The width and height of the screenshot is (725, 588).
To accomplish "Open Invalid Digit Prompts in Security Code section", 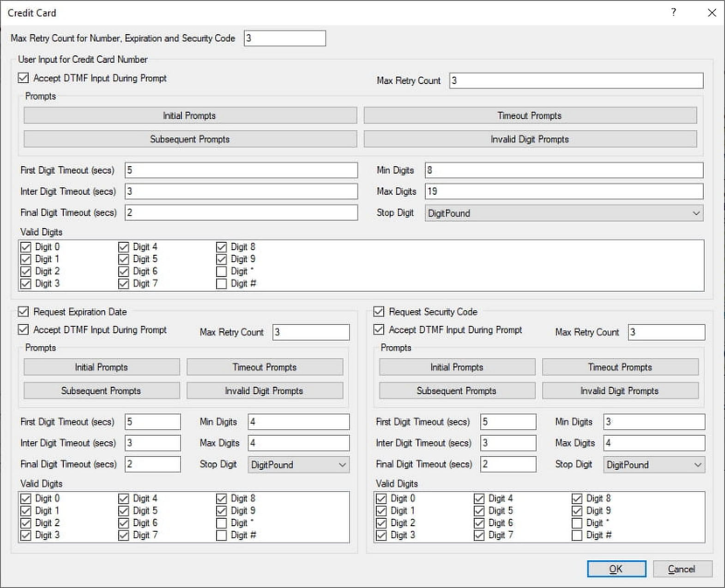I will point(621,390).
